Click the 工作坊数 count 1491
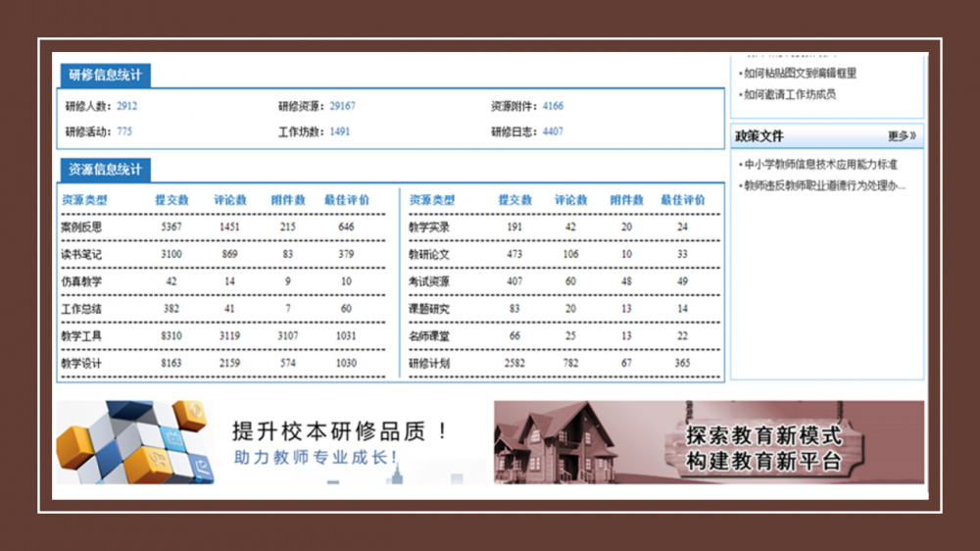The width and height of the screenshot is (980, 551). [x=339, y=131]
